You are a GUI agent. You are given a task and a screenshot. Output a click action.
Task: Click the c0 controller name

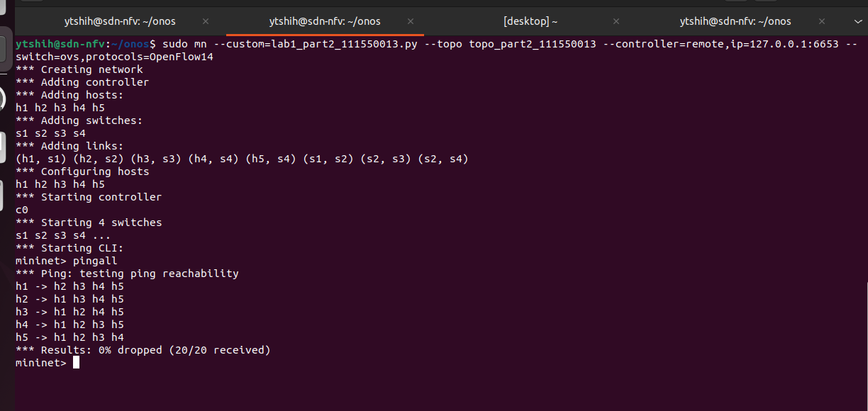tap(22, 210)
